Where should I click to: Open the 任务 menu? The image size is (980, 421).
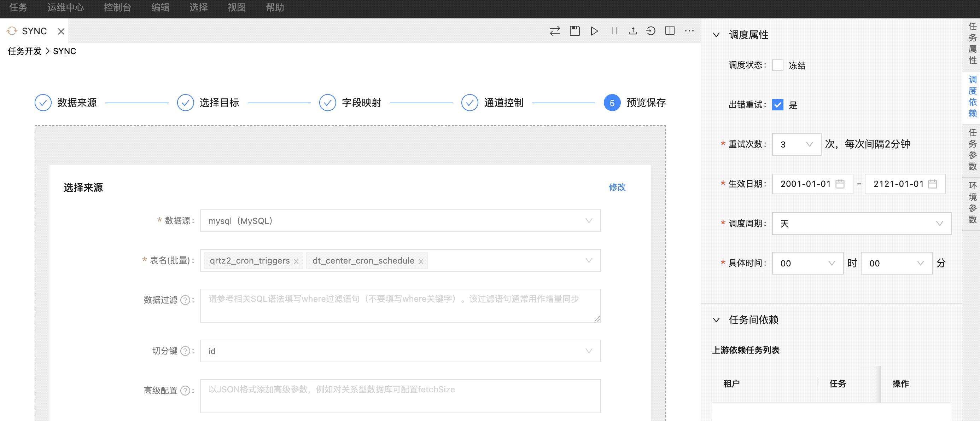click(18, 8)
